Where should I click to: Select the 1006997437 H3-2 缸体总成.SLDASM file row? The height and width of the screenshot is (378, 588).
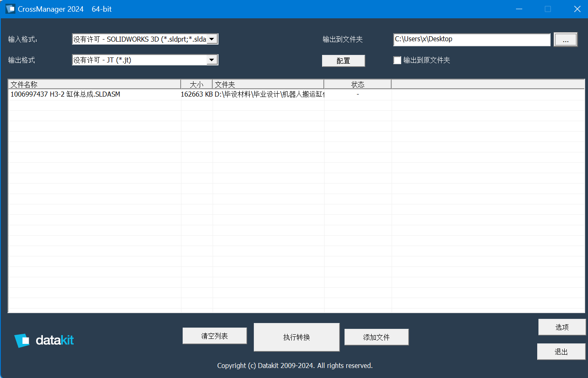pyautogui.click(x=296, y=94)
